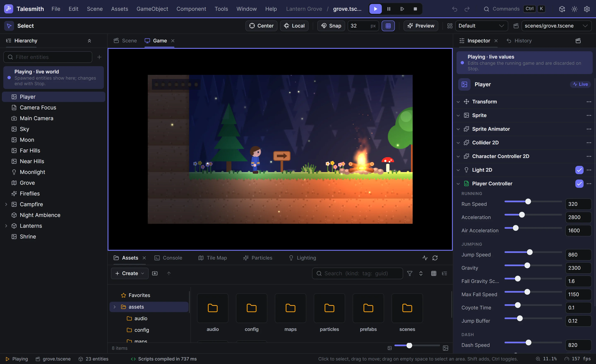The image size is (596, 364).
Task: Click the undo arrow icon
Action: 455,9
